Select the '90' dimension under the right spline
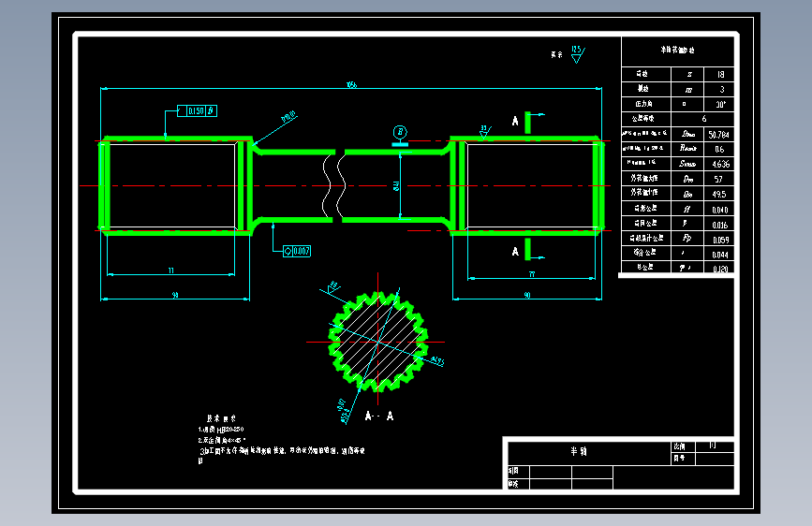 tap(527, 295)
